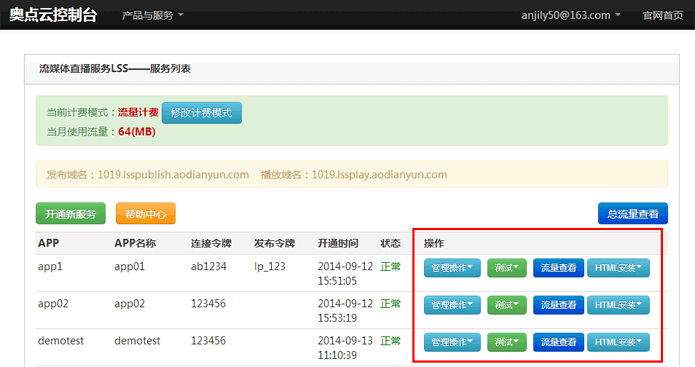The width and height of the screenshot is (695, 367).
Task: Click 流量查看 for app1 row
Action: tap(558, 268)
